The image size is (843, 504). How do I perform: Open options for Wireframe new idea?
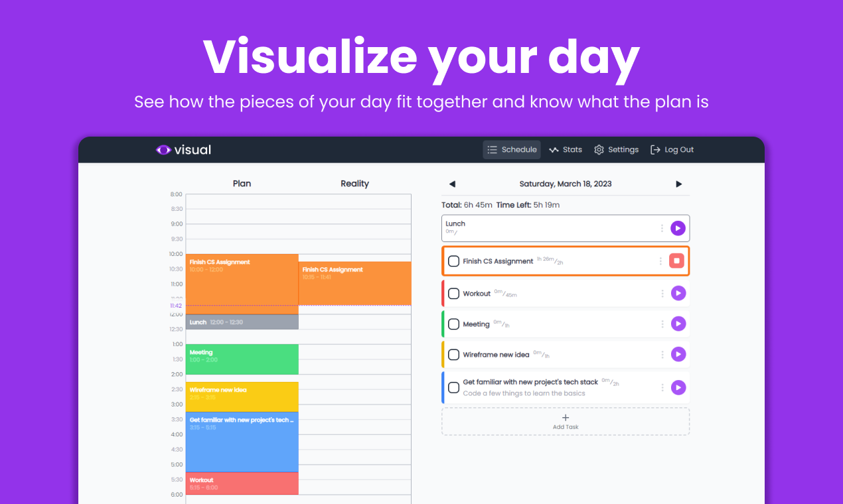click(x=662, y=355)
